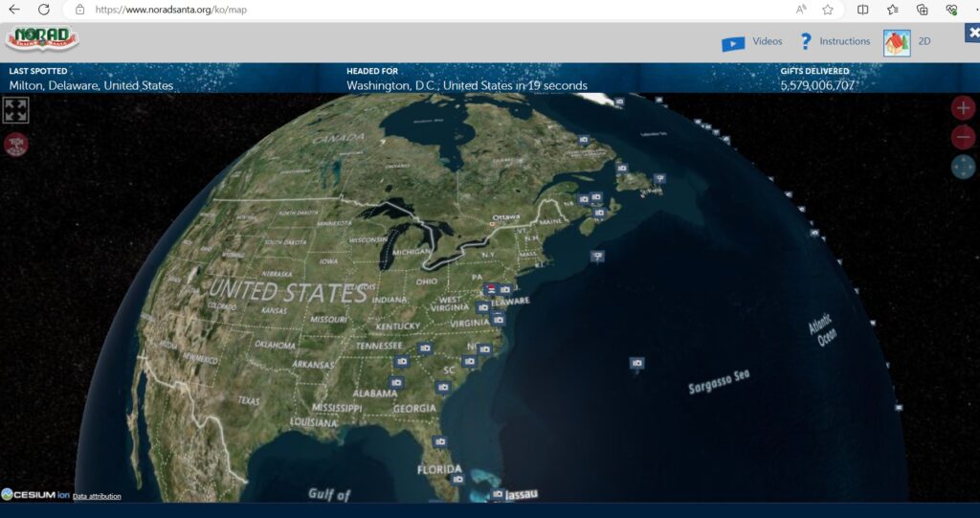The image size is (980, 518).
Task: Open camera marker beside Nassau
Action: click(497, 494)
